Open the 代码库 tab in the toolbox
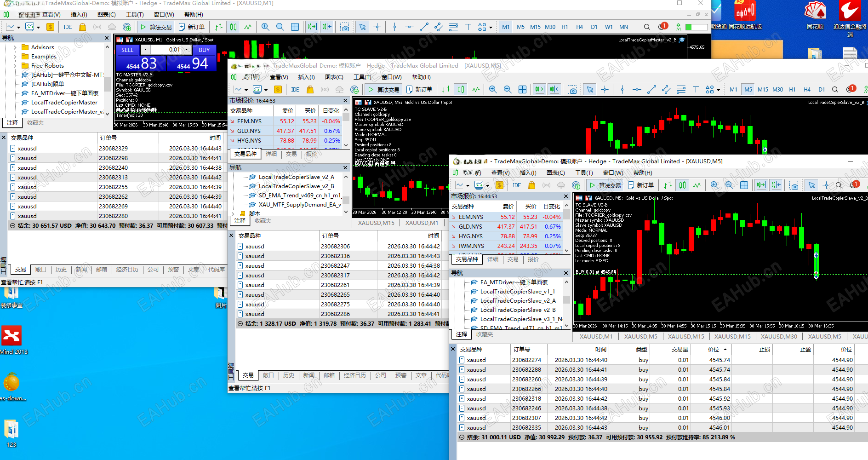The image size is (868, 460). pyautogui.click(x=216, y=270)
